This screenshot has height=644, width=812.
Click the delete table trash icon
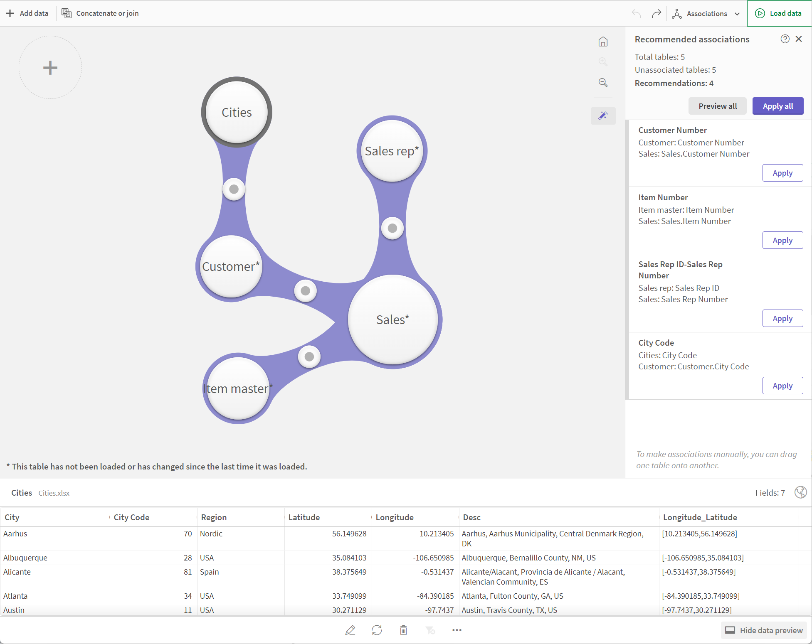click(403, 630)
